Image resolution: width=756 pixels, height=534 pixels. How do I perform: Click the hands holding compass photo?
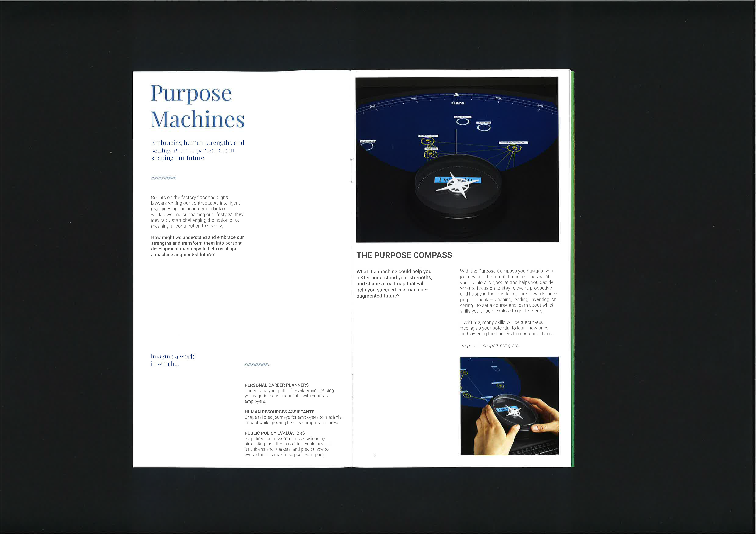(x=509, y=406)
